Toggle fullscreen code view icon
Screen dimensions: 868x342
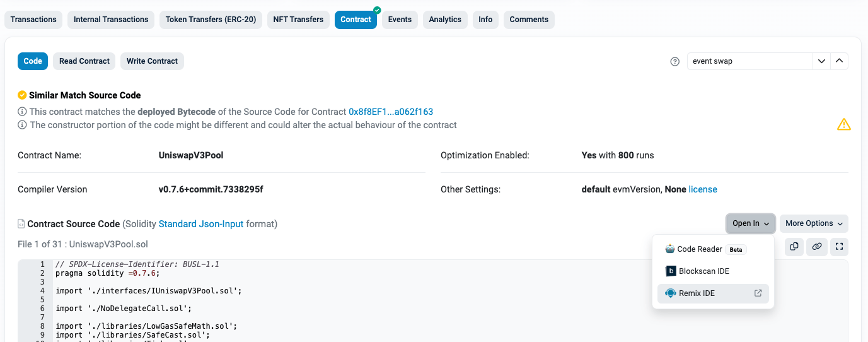(838, 246)
